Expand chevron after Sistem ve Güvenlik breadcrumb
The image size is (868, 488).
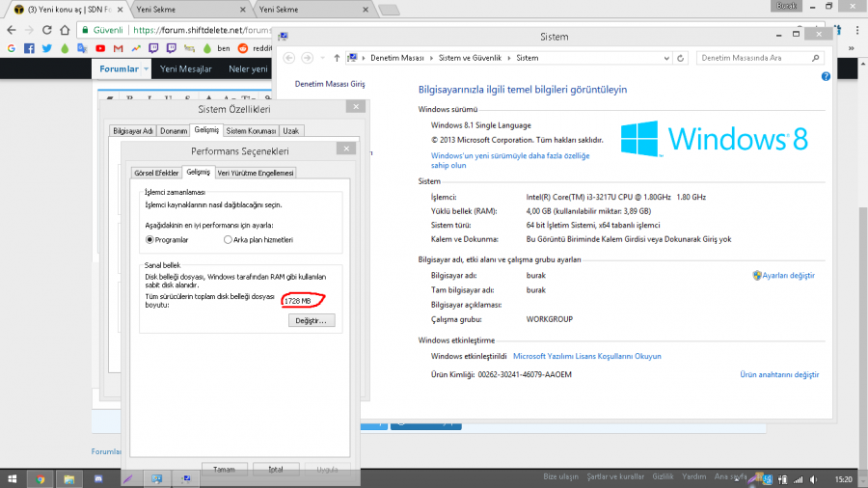coord(508,58)
